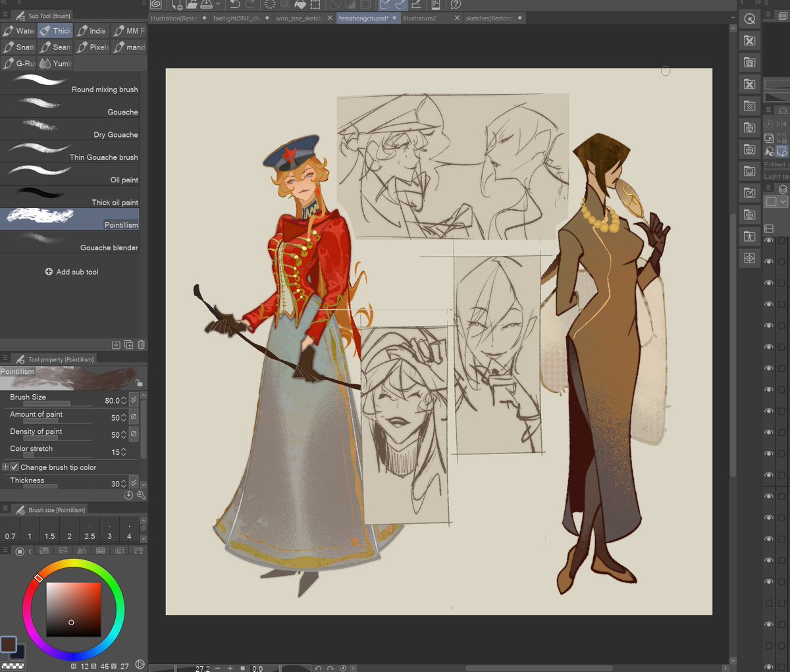Toggle the Amount of paint pressure setting button

(x=134, y=417)
